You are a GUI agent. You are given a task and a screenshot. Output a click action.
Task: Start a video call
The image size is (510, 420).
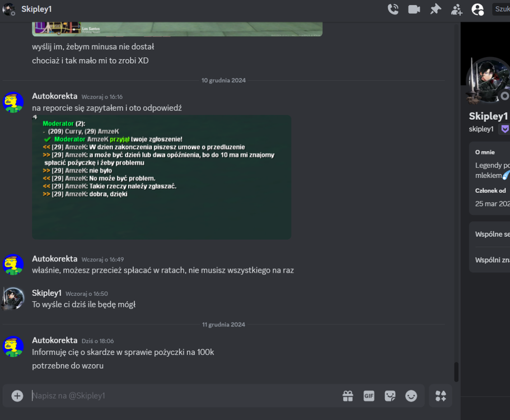click(x=414, y=9)
